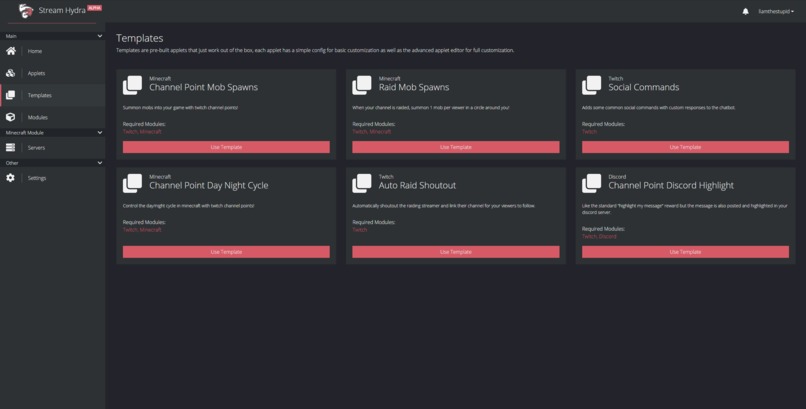The height and width of the screenshot is (409, 806).
Task: Use Template for Auto Raid Shoutout
Action: tap(455, 252)
